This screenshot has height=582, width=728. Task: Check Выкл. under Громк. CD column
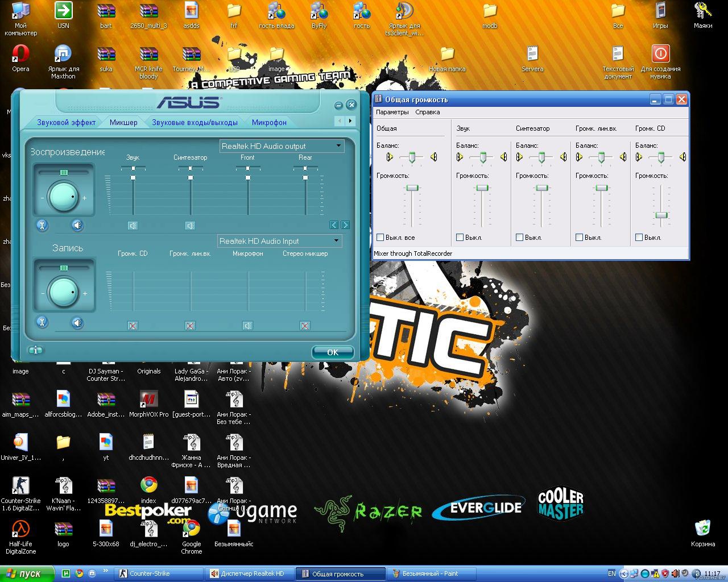coord(639,238)
